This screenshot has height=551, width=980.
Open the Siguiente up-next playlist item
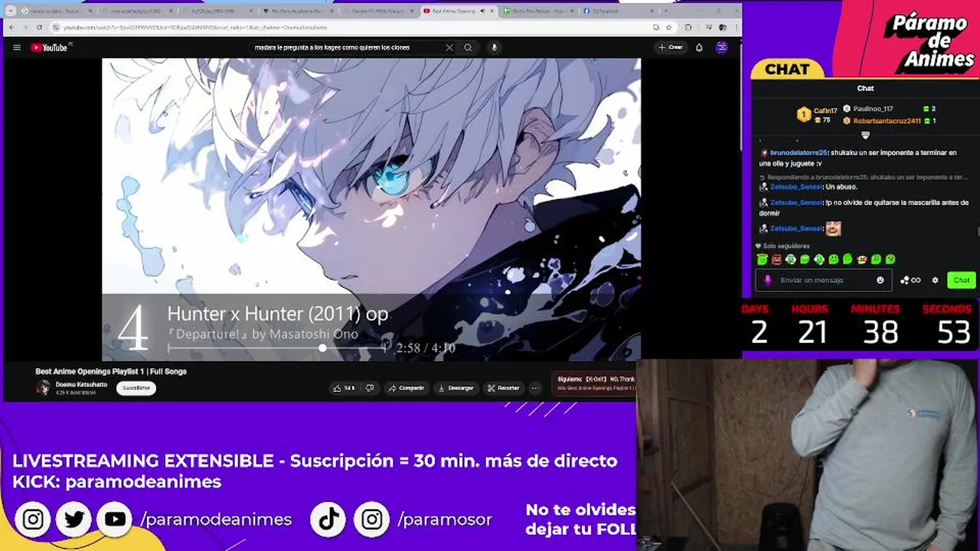pyautogui.click(x=594, y=383)
